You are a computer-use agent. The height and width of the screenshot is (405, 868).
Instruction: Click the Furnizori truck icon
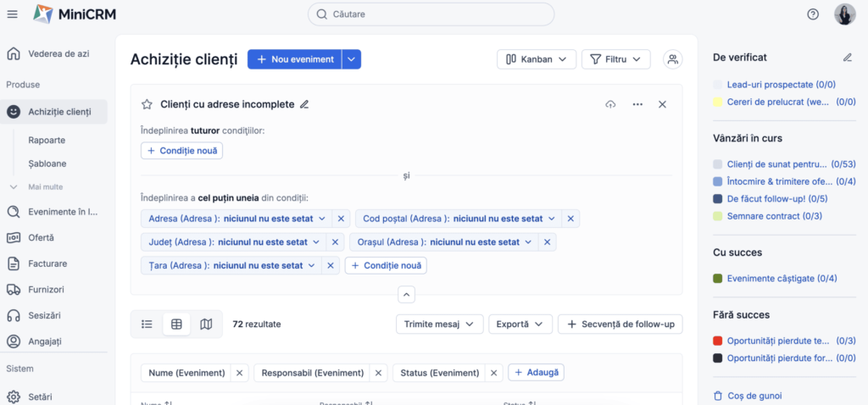coord(14,290)
